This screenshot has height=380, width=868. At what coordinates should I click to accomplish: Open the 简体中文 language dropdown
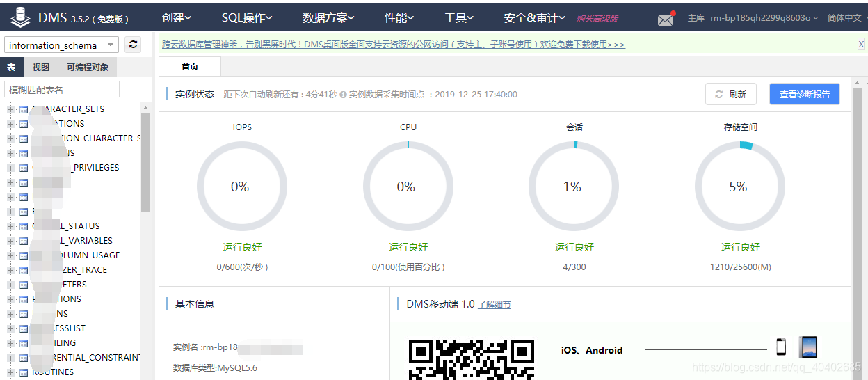point(846,18)
